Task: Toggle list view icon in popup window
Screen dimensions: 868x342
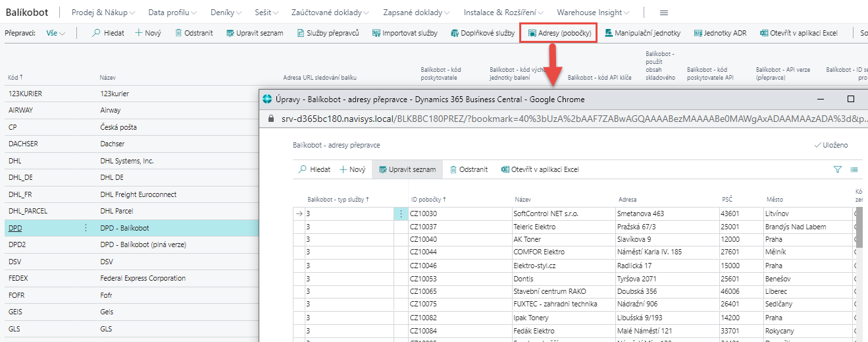Action: pos(854,169)
